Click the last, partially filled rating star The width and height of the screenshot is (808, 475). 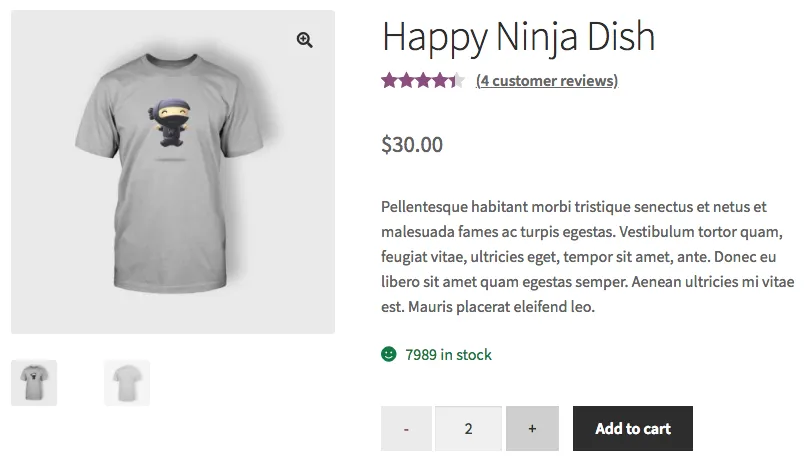tap(458, 81)
